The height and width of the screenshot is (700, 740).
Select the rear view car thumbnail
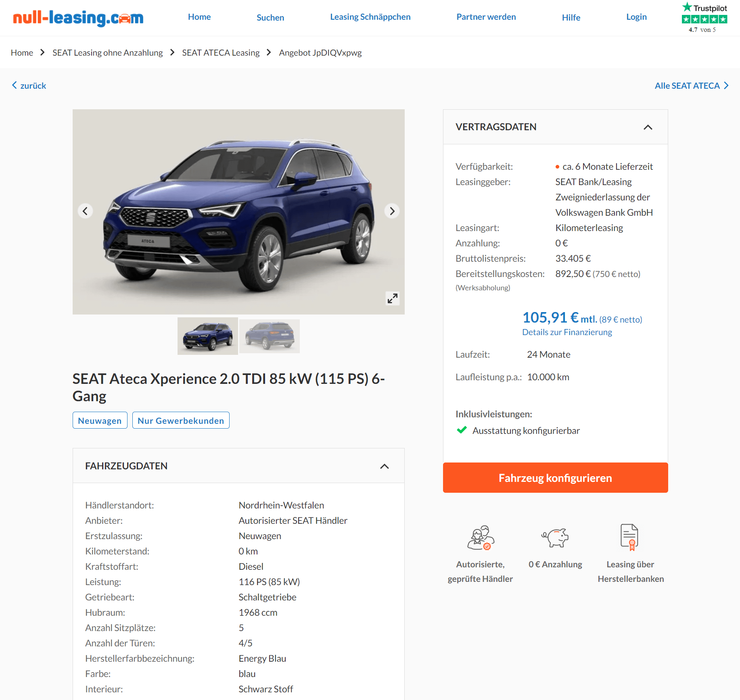(x=270, y=336)
